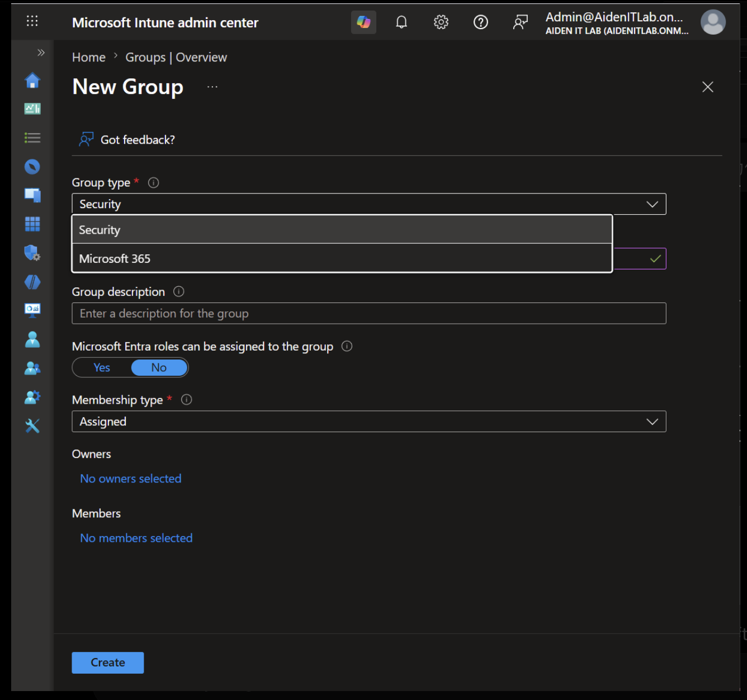Go to Home in the sidebar
This screenshot has width=747, height=700.
point(32,81)
